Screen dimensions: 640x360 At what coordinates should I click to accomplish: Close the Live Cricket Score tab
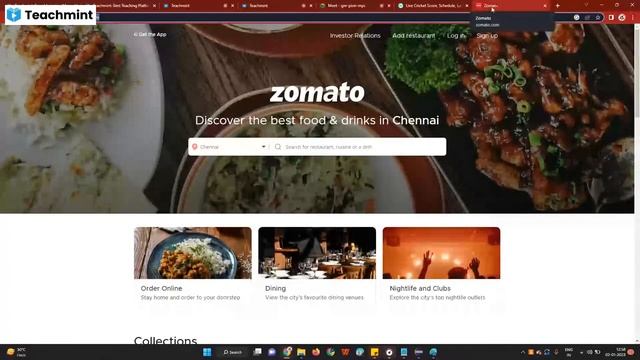(467, 6)
